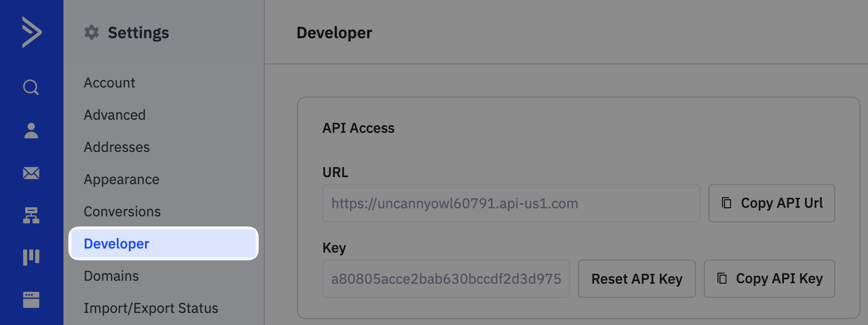Click the Settings gear icon
868x325 pixels.
pyautogui.click(x=92, y=33)
